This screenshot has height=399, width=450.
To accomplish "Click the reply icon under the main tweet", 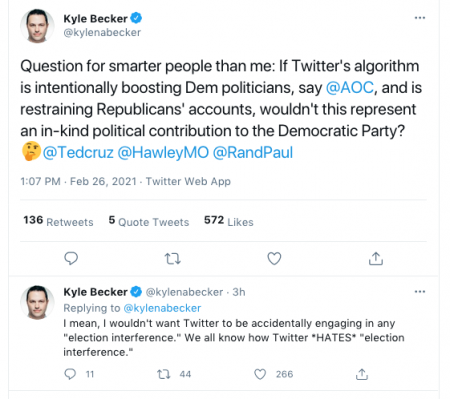I will click(71, 258).
